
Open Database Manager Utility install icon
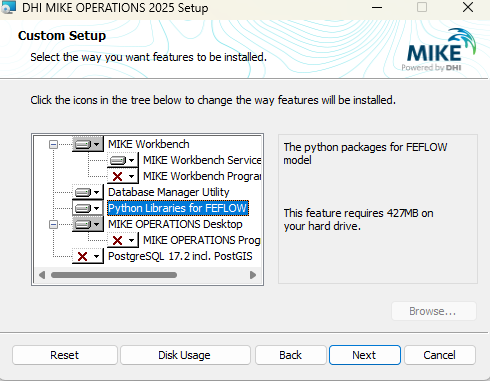click(x=88, y=192)
